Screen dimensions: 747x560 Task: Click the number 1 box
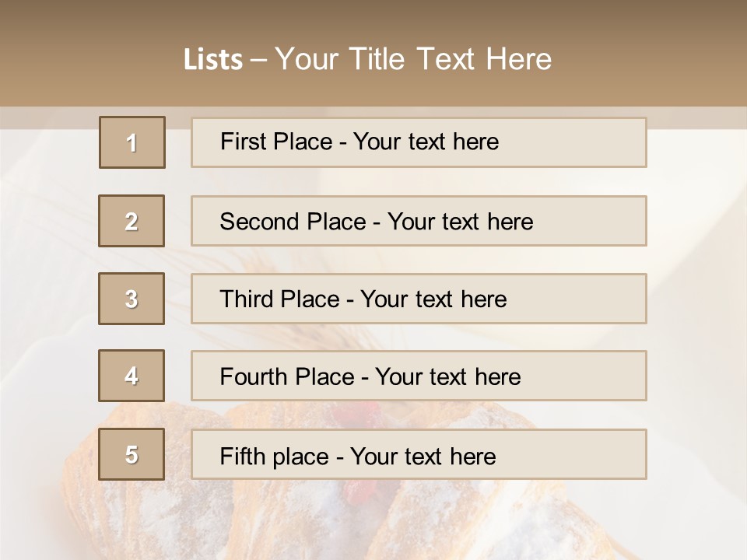132,142
